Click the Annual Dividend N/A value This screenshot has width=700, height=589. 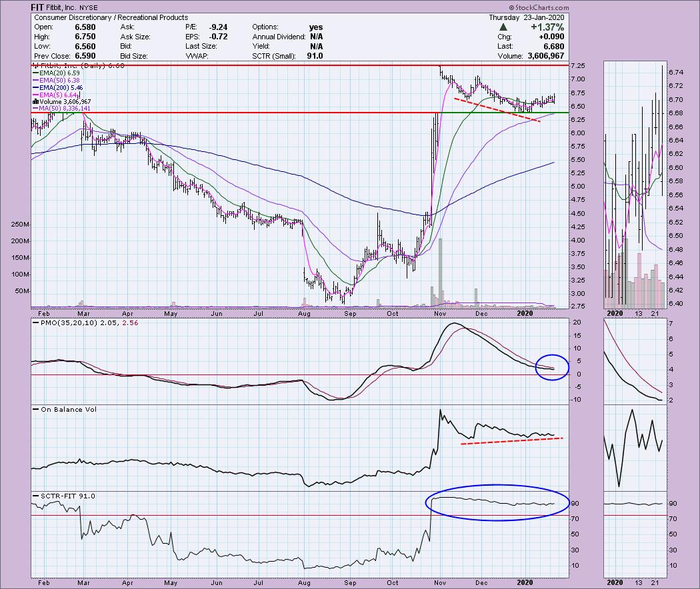pyautogui.click(x=316, y=37)
